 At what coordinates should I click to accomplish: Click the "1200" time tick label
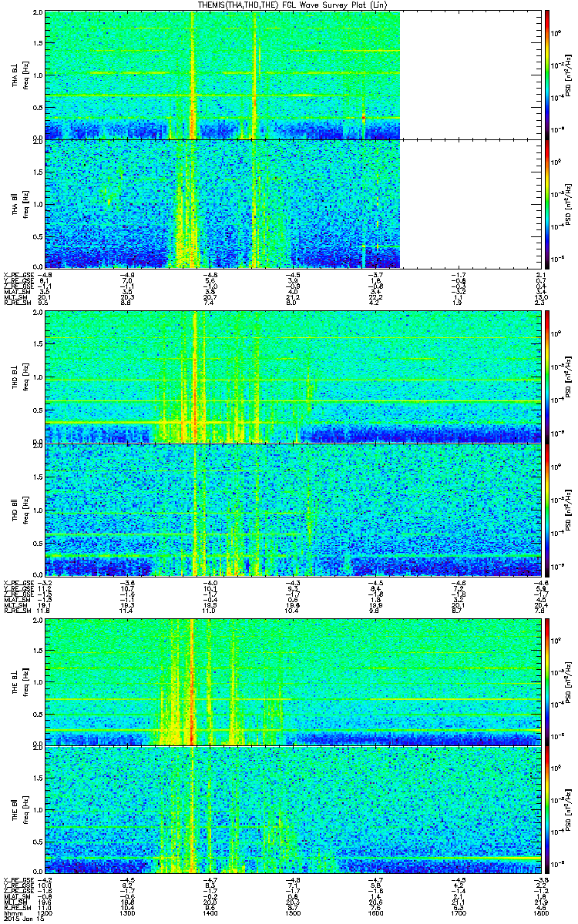point(45,912)
